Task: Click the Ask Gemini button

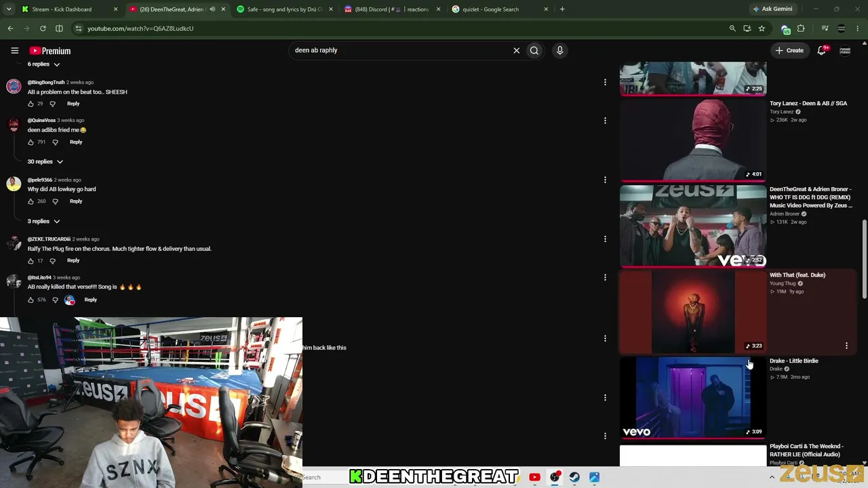Action: [772, 9]
